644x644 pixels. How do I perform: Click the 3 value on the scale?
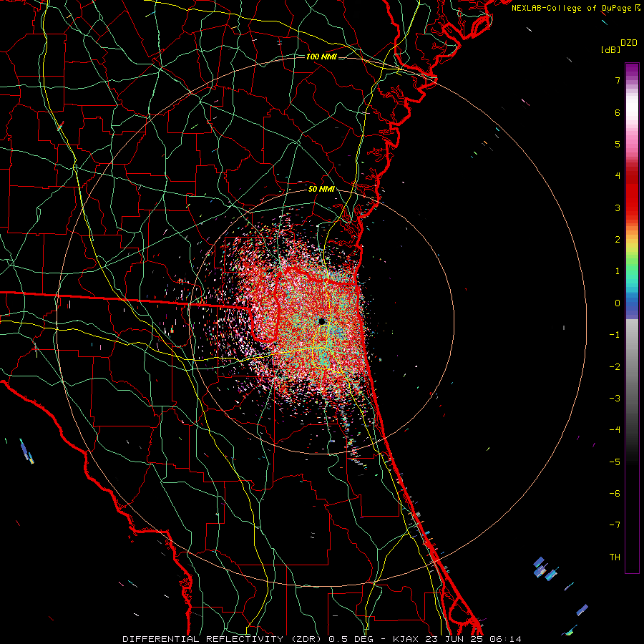[618, 208]
